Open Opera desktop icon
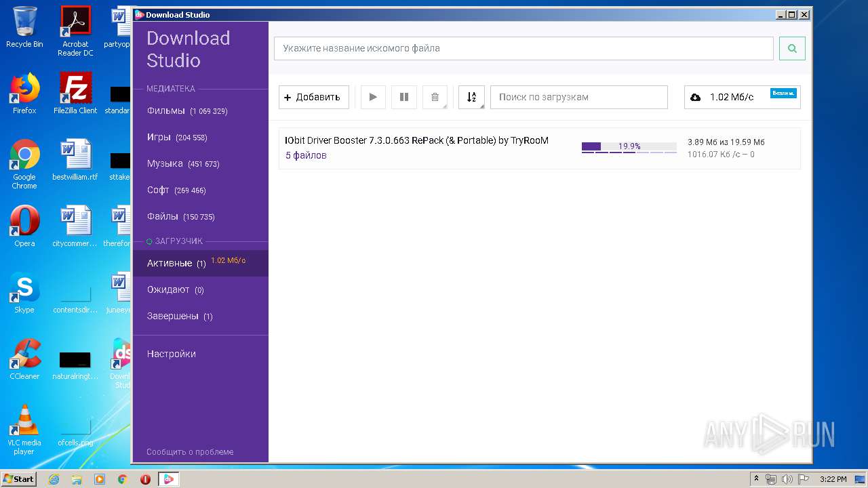The height and width of the screenshot is (488, 868). pyautogui.click(x=24, y=226)
